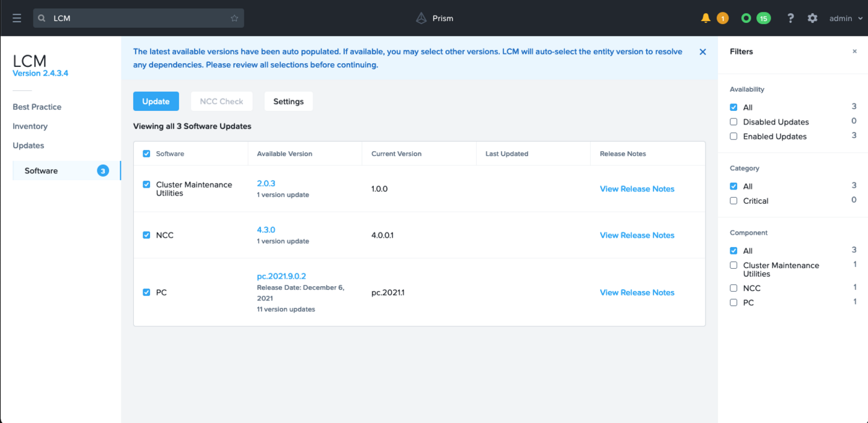Open the pc.2021.9.0.2 version link
The height and width of the screenshot is (423, 868).
(x=281, y=276)
